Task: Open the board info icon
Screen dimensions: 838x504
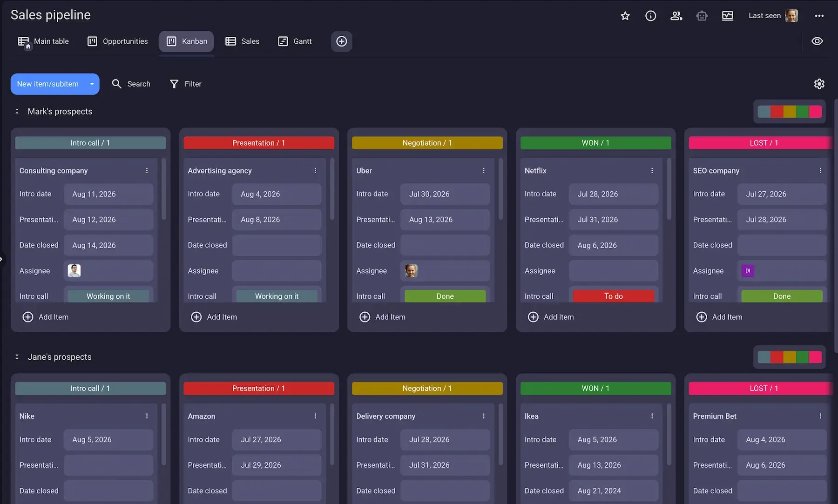Action: (x=651, y=16)
